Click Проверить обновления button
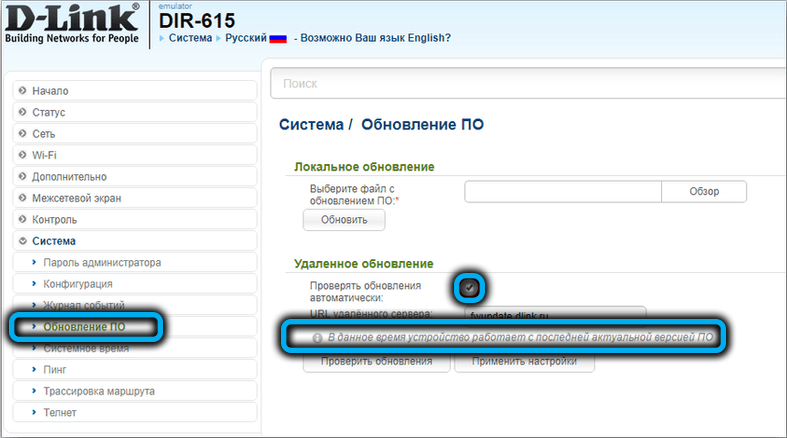787x438 pixels. point(376,361)
